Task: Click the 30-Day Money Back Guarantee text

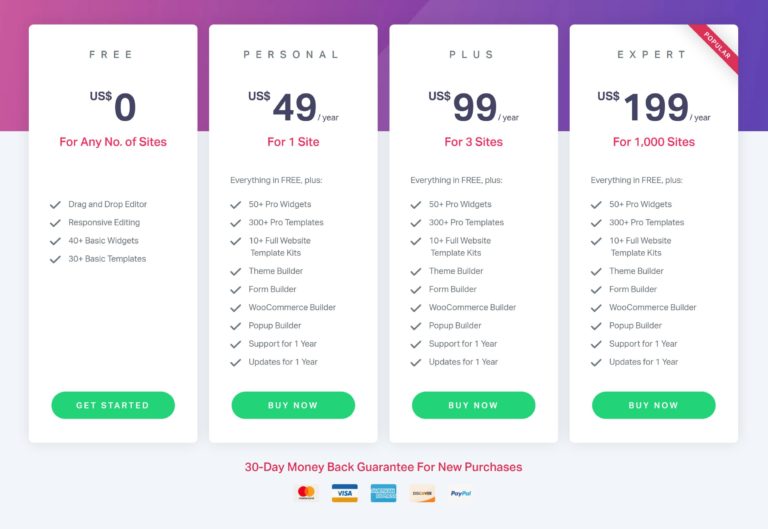Action: (383, 467)
